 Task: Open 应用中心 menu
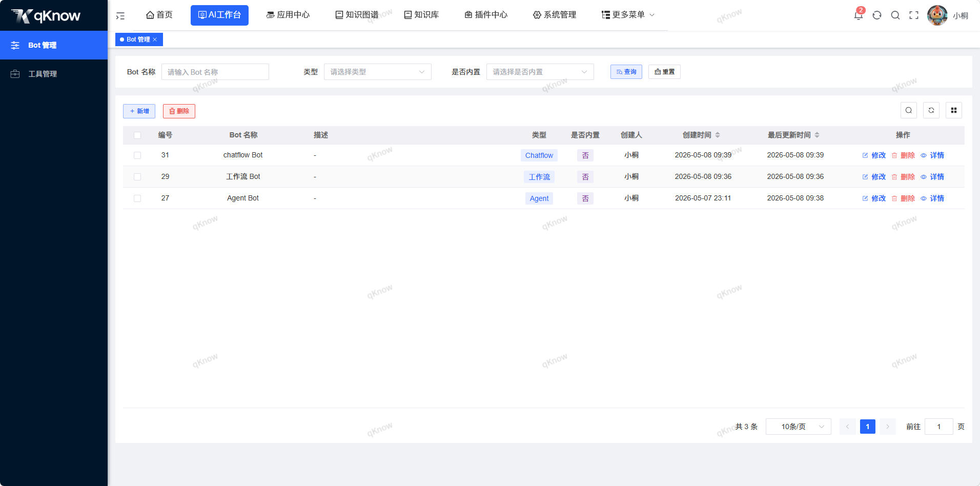point(288,15)
